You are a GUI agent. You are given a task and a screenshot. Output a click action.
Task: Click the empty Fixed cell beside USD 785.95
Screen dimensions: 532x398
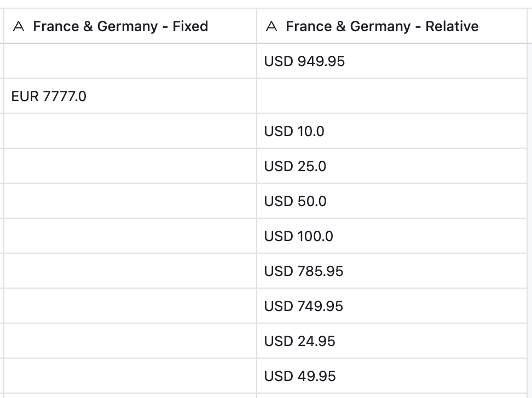coord(130,271)
